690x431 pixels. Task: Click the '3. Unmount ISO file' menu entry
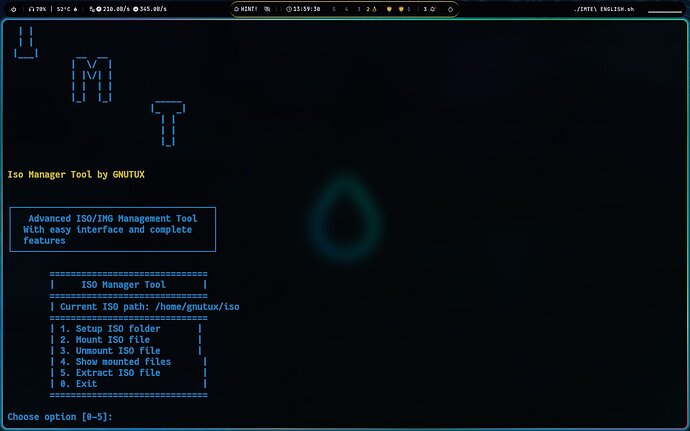pyautogui.click(x=110, y=351)
